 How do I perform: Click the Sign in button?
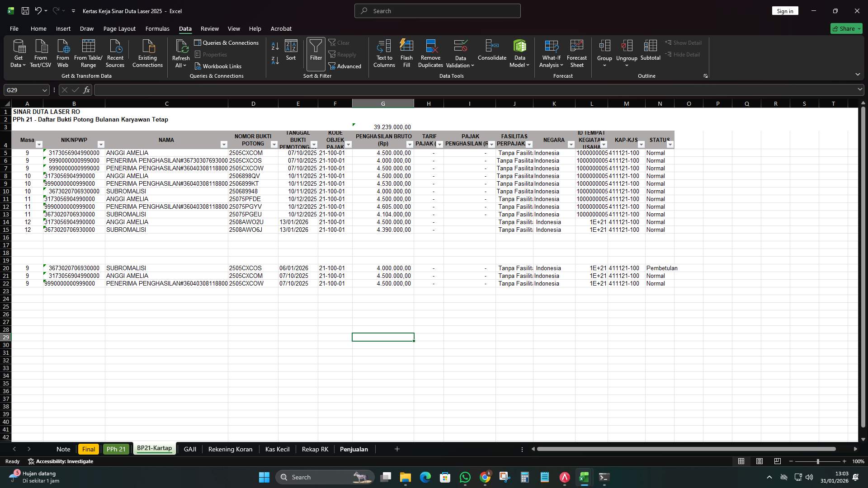(785, 10)
